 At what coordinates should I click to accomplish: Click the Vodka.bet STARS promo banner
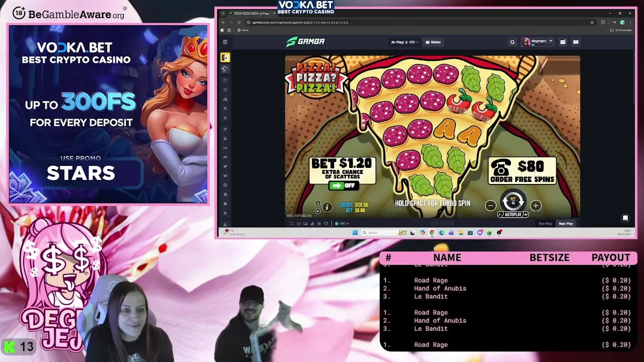point(108,114)
